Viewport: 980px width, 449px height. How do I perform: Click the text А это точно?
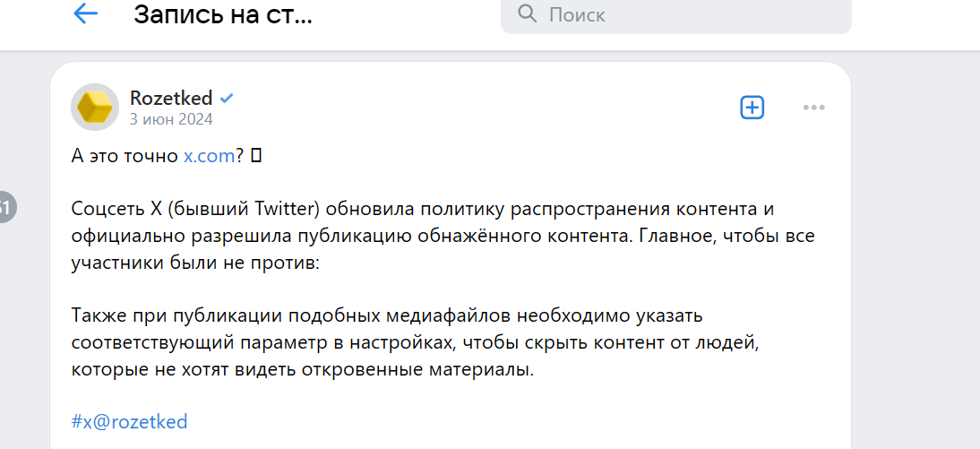(x=125, y=155)
